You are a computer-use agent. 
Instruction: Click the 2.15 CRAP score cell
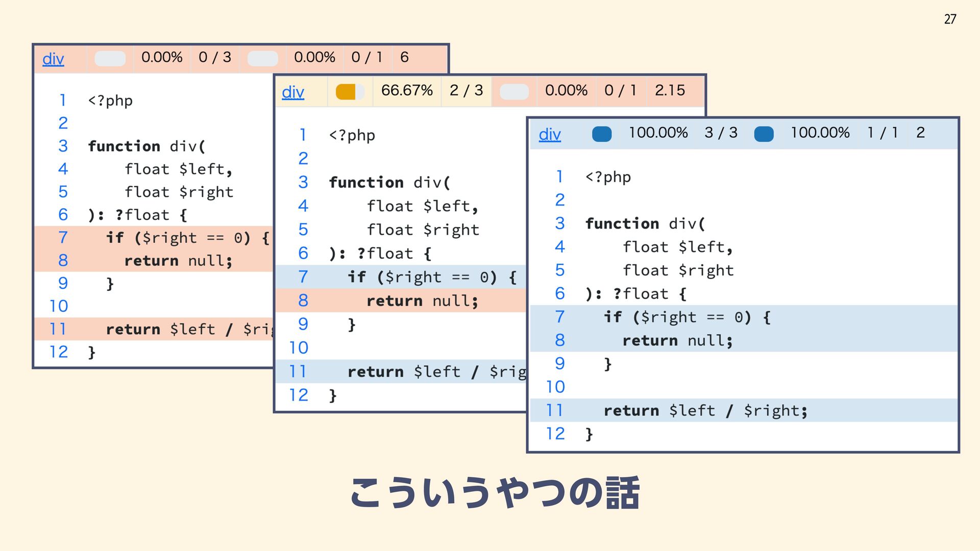tap(670, 90)
